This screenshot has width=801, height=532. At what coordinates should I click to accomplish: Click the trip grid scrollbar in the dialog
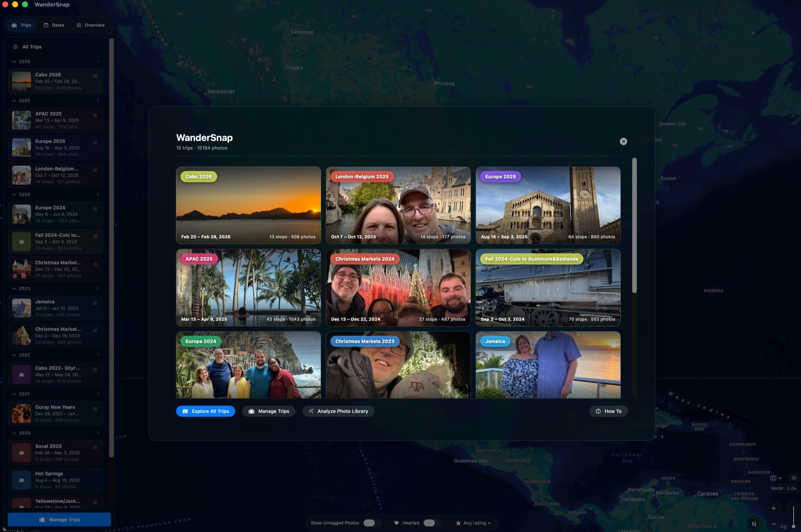click(635, 225)
